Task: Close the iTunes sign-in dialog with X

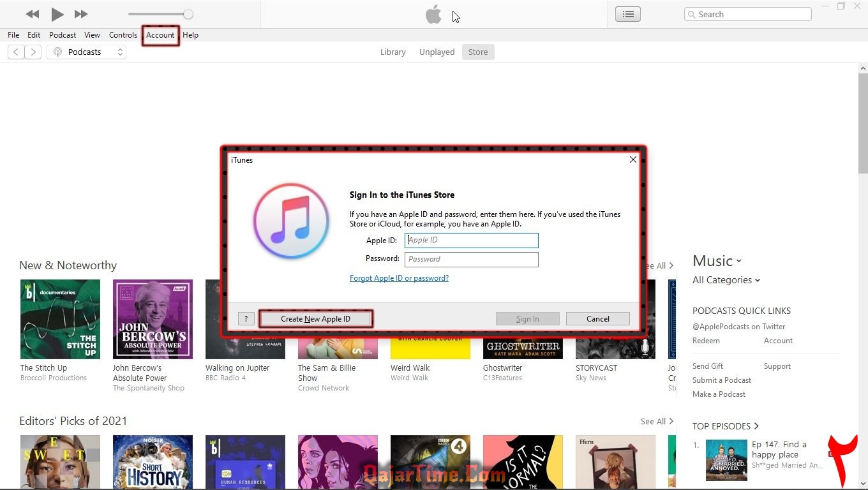Action: (x=632, y=160)
